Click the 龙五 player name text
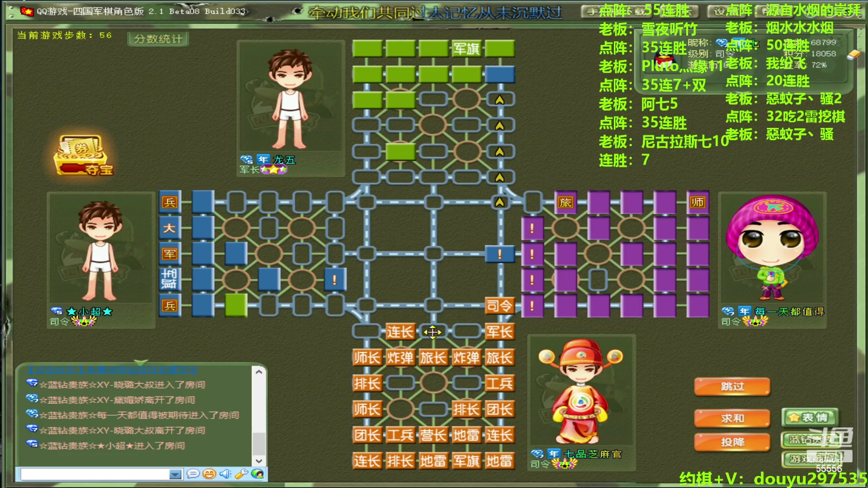868x488 pixels. pyautogui.click(x=284, y=160)
